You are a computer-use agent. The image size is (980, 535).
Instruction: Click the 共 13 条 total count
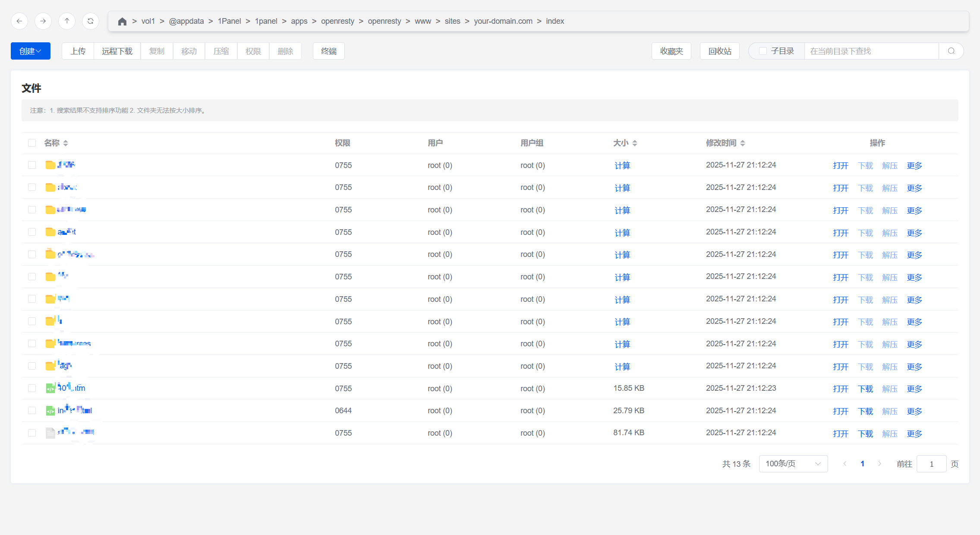736,464
